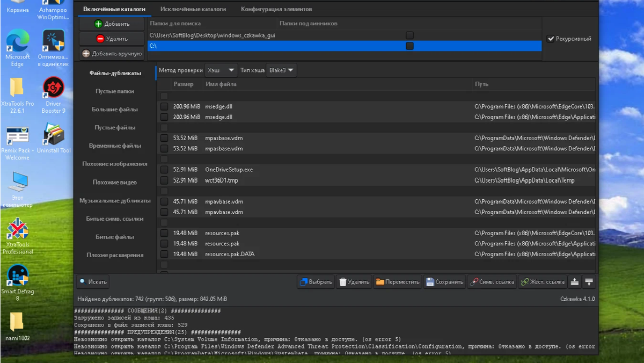
Task: Switch to Включённые каталоги tab
Action: tap(114, 9)
